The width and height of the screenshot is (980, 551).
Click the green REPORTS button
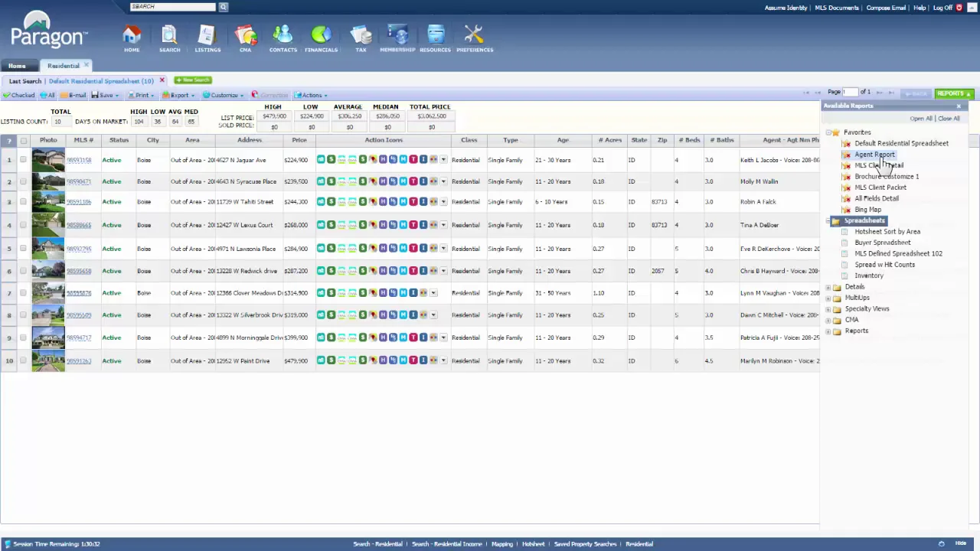point(954,94)
